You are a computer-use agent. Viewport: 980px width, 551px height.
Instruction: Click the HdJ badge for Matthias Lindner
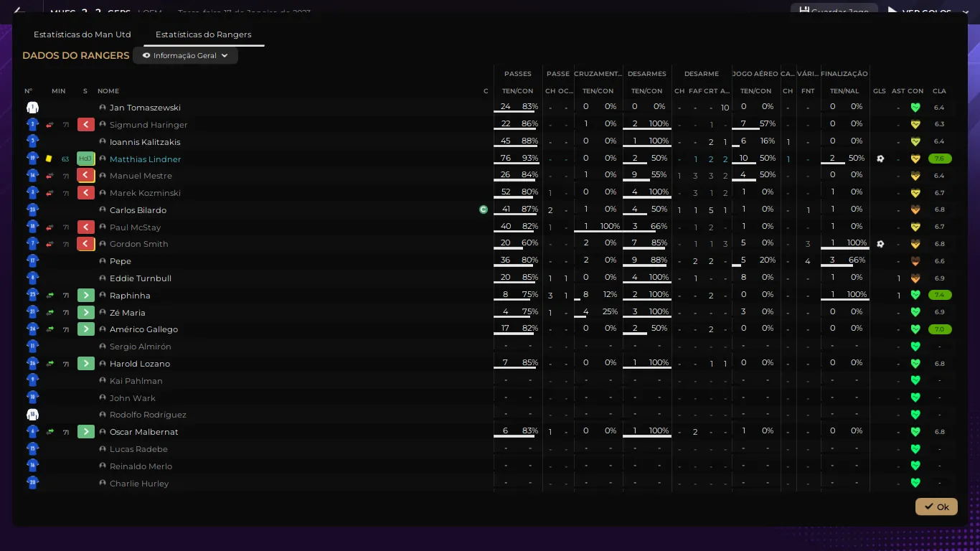86,159
